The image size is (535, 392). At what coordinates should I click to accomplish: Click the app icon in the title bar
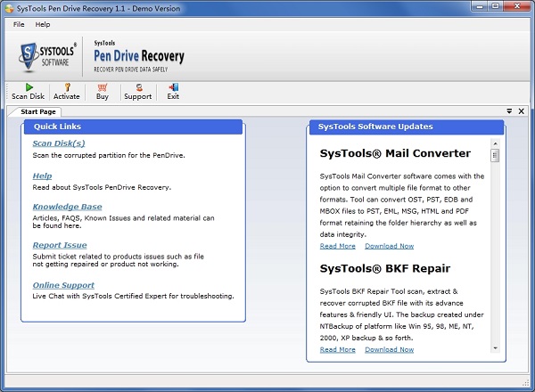click(10, 9)
